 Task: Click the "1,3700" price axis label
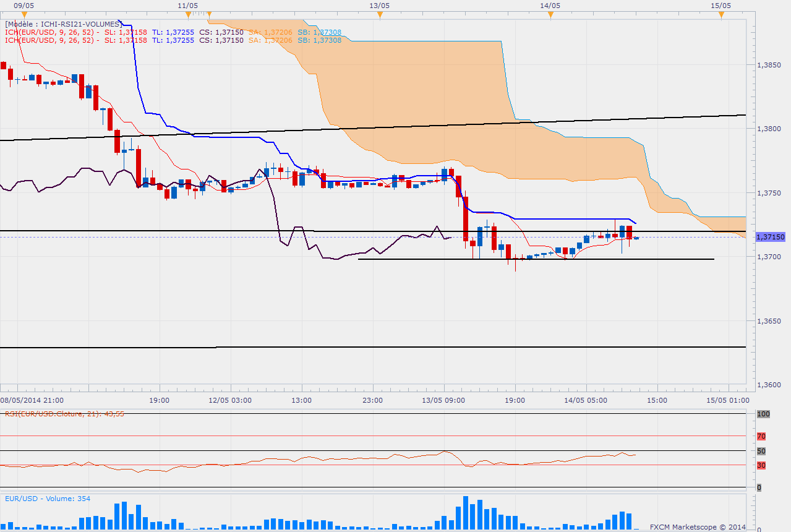[769, 257]
